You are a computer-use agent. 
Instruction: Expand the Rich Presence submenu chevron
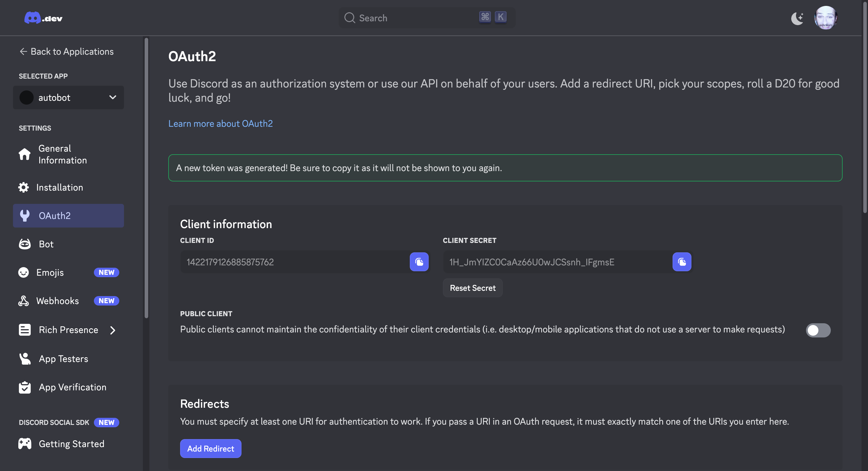click(x=113, y=330)
